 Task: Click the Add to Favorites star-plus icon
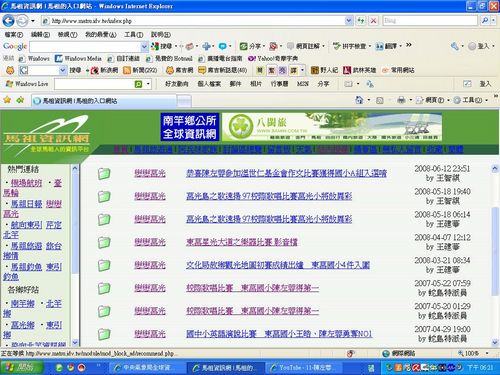pyautogui.click(x=20, y=100)
